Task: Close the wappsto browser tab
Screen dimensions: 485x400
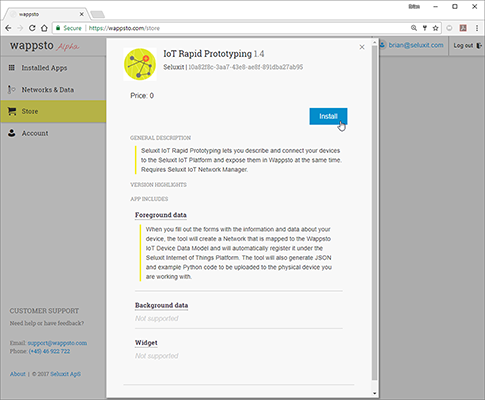Action: (81, 14)
